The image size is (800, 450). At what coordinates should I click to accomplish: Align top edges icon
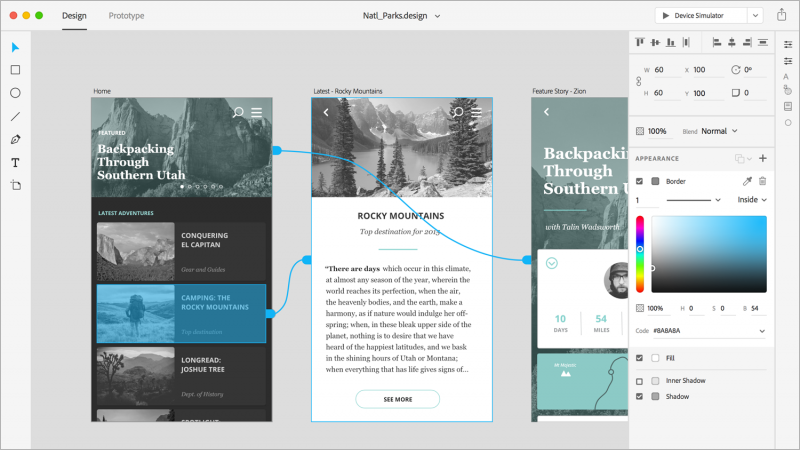(640, 42)
